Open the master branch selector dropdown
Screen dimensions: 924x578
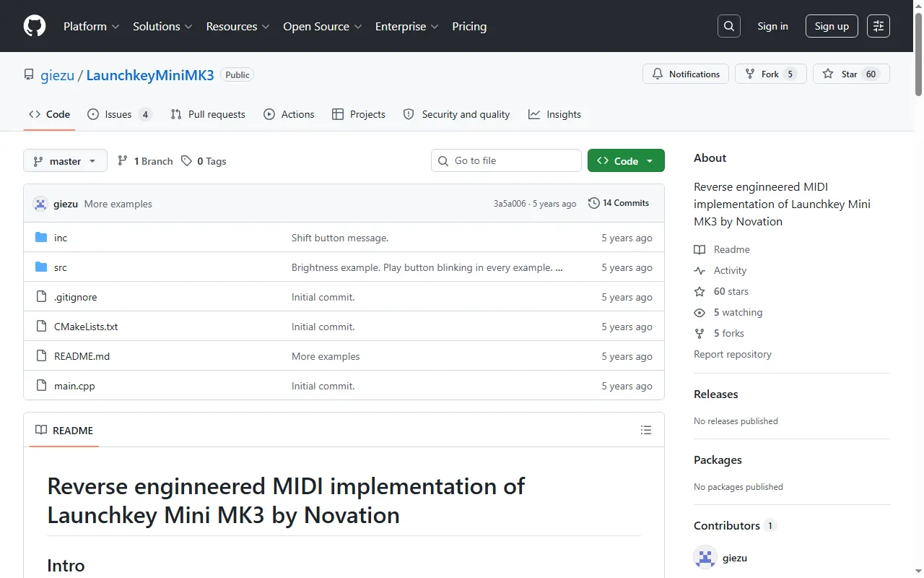click(x=65, y=161)
